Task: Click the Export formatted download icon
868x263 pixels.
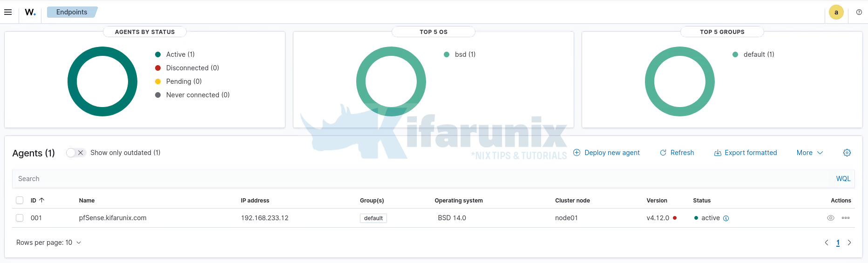Action: click(x=718, y=153)
